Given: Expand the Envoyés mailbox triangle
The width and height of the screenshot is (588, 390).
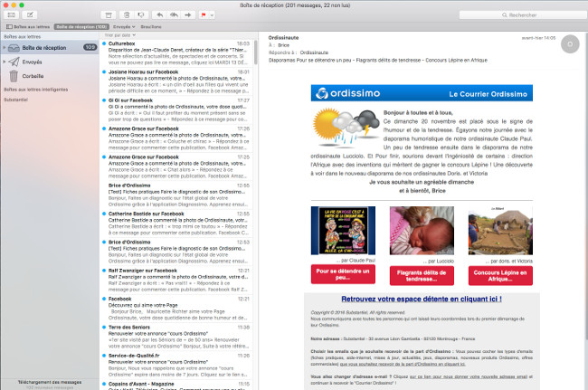Looking at the screenshot, I should (5, 62).
